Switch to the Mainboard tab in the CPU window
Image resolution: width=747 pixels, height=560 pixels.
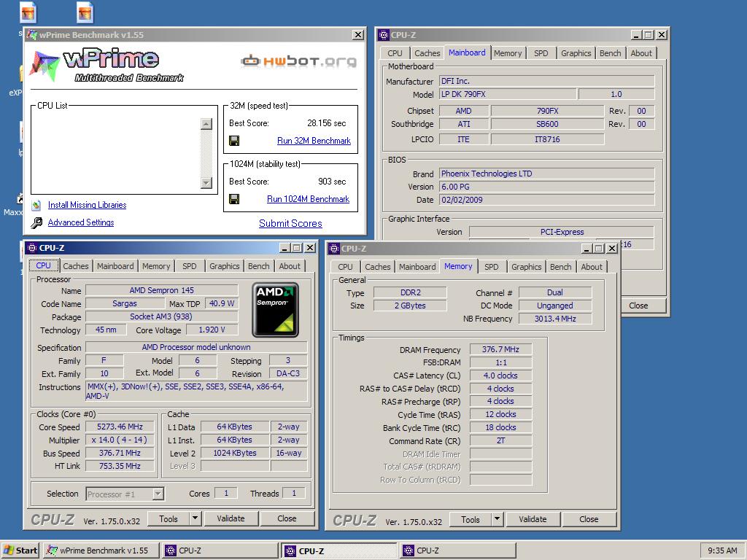(x=115, y=266)
